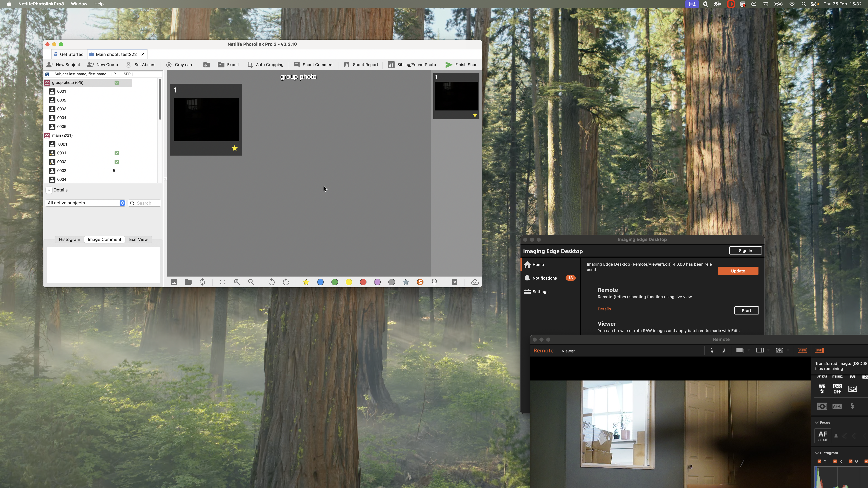The height and width of the screenshot is (488, 868).
Task: Click the delete image trash icon
Action: pyautogui.click(x=455, y=282)
